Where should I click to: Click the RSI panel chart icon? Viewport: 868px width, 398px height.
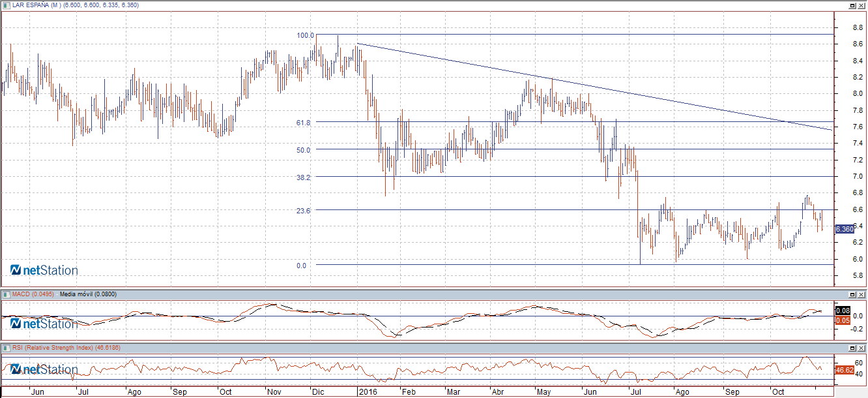tap(7, 348)
